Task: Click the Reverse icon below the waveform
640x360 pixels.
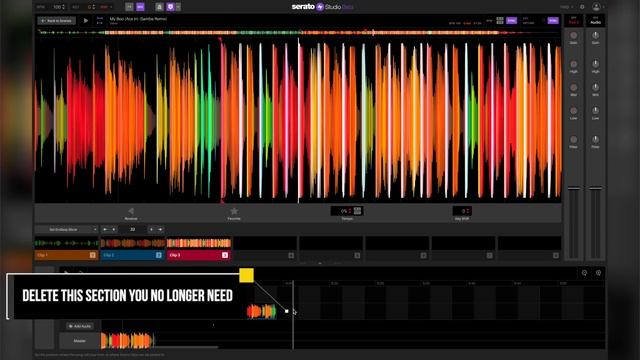Action: pos(131,211)
